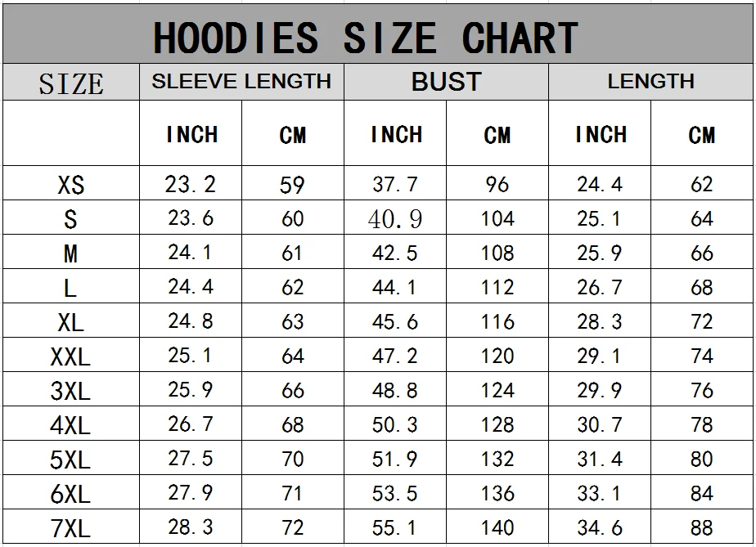Image resolution: width=756 pixels, height=547 pixels.
Task: Select the XS size row label
Action: point(71,186)
